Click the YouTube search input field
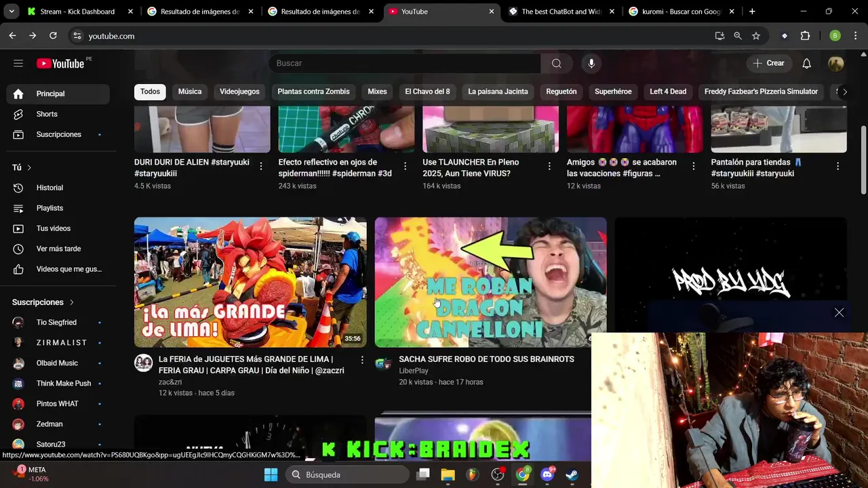This screenshot has height=488, width=868. pos(405,63)
